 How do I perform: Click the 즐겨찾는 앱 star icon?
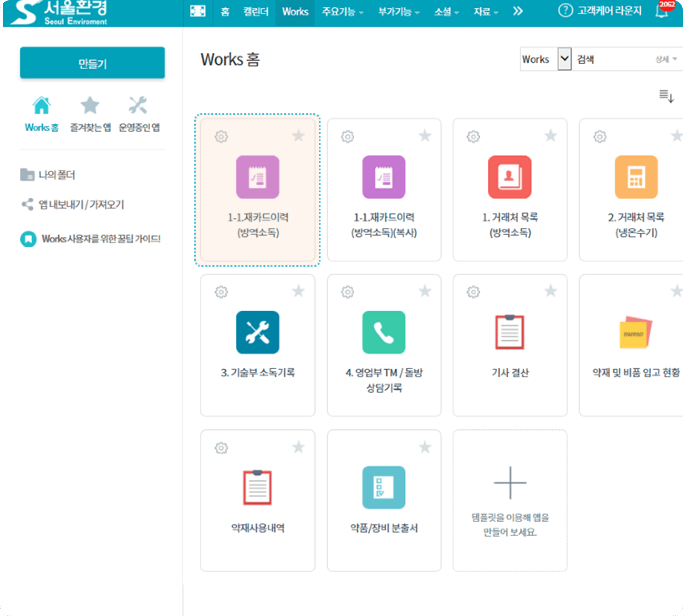(x=90, y=105)
